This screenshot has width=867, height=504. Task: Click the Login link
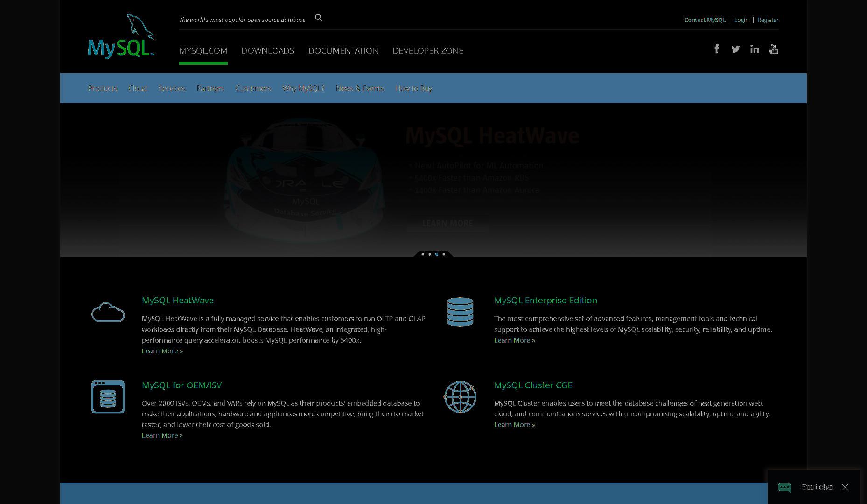(x=741, y=20)
